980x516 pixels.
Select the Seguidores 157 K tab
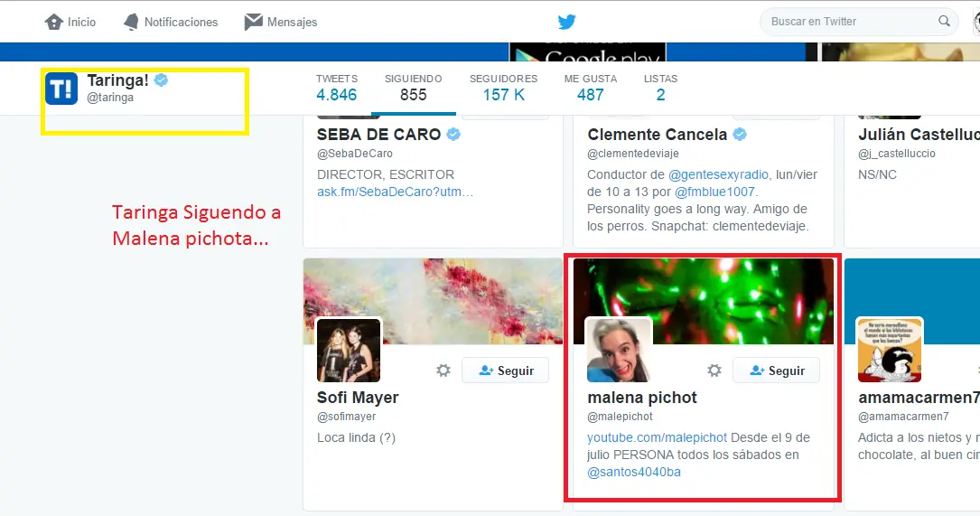tap(503, 89)
